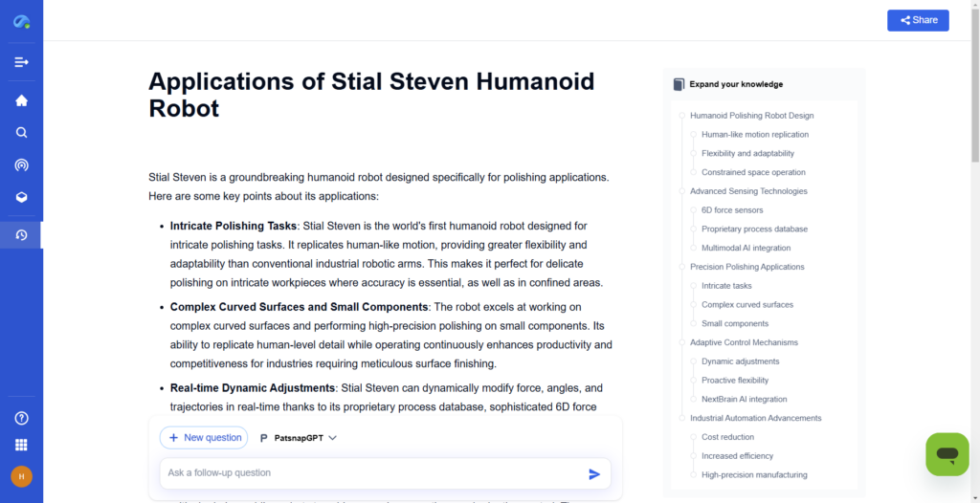The width and height of the screenshot is (980, 503).
Task: Expand the sidebar menu icon
Action: [21, 62]
